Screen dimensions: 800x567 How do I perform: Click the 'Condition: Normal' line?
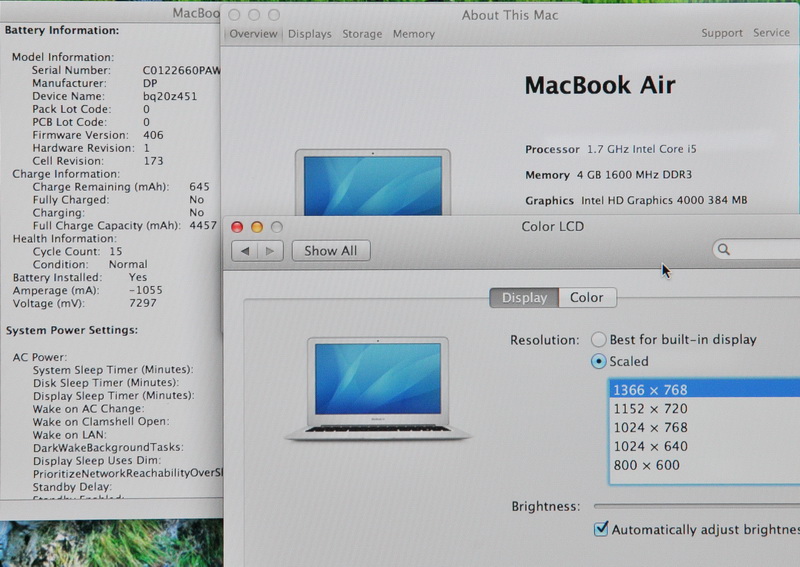click(90, 264)
